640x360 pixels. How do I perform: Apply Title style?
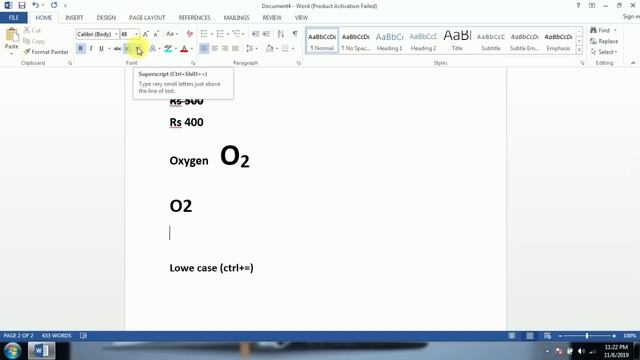[x=457, y=41]
